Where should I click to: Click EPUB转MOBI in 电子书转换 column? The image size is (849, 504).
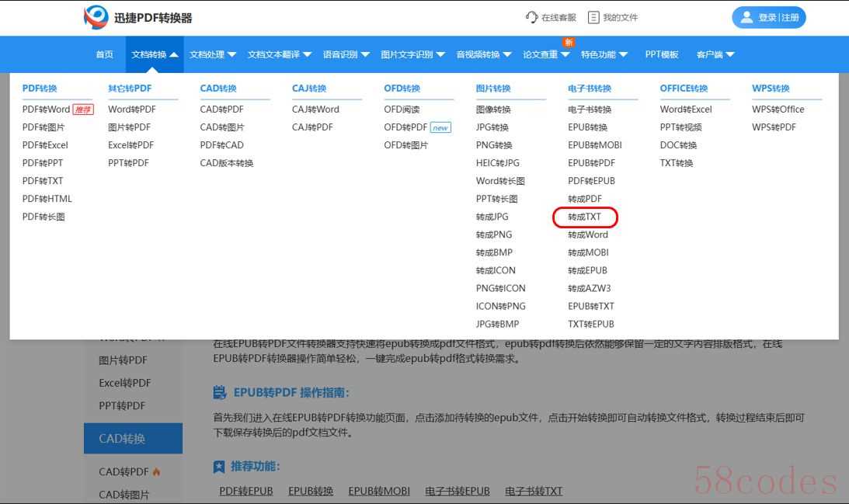coord(594,145)
